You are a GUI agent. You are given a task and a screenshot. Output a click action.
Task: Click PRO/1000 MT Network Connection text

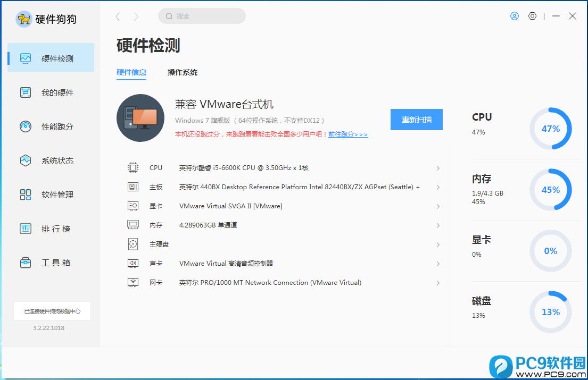tap(270, 282)
